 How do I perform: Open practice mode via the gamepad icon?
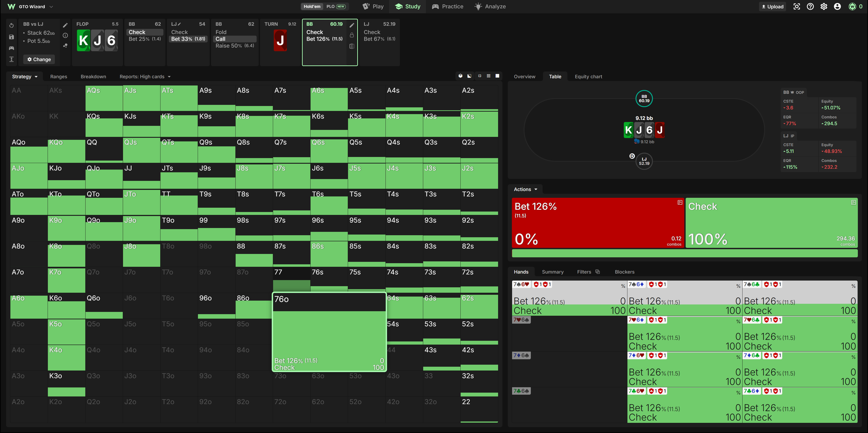(x=12, y=48)
